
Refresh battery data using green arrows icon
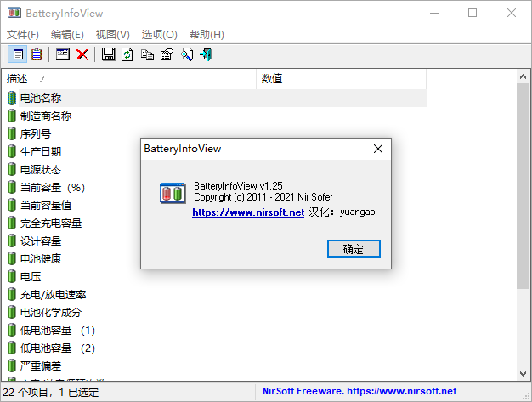pyautogui.click(x=127, y=54)
